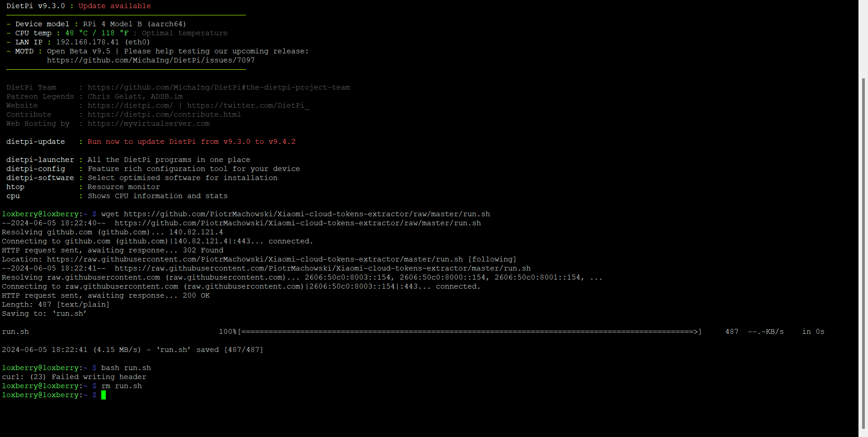Click the curl "Failed writing header" error line
The height and width of the screenshot is (437, 868).
click(74, 377)
